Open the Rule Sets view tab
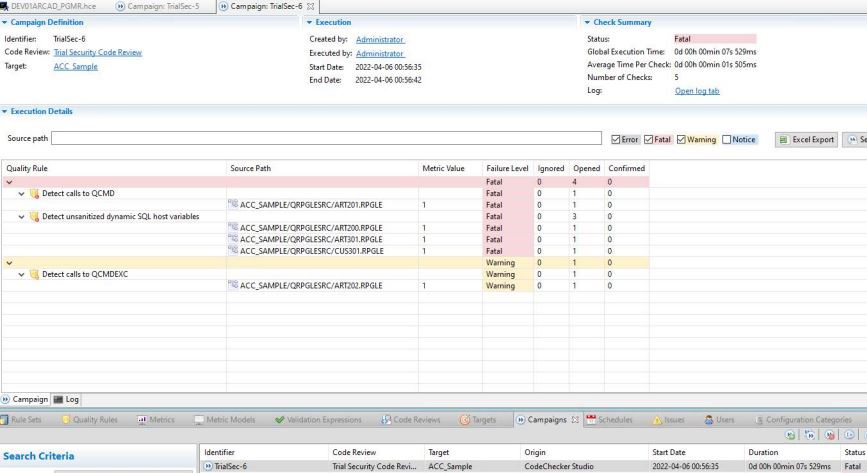This screenshot has width=867, height=473. (21, 420)
